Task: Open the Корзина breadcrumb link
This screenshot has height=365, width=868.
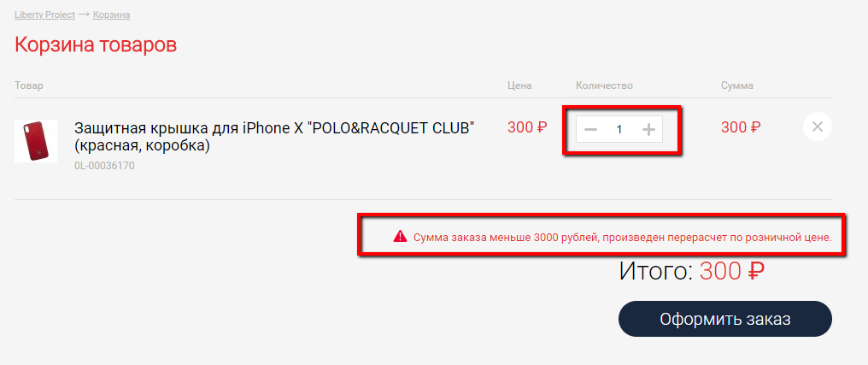Action: (111, 15)
